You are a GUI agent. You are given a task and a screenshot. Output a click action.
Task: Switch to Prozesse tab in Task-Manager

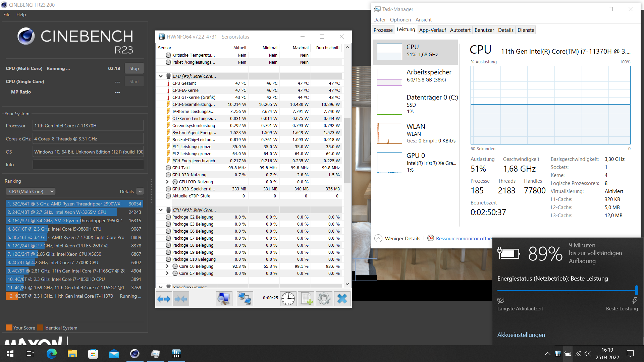383,30
